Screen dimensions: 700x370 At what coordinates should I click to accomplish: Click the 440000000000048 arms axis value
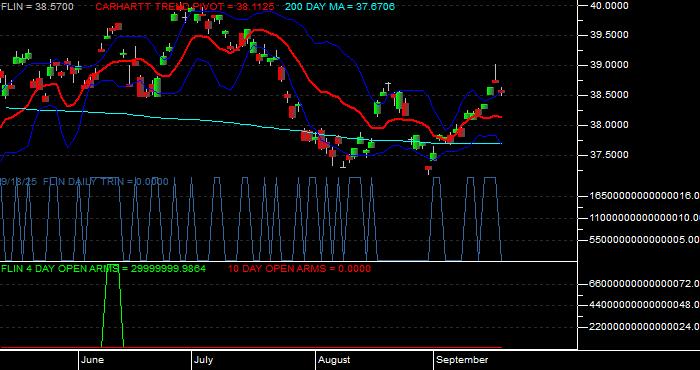[644, 305]
